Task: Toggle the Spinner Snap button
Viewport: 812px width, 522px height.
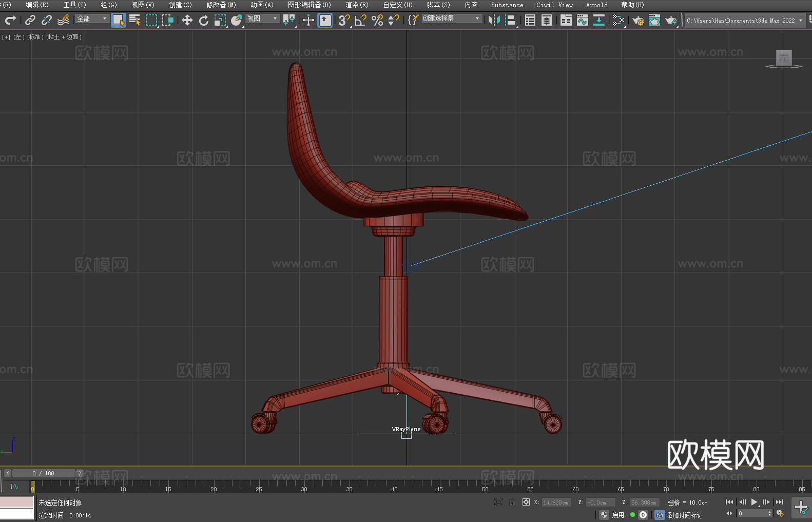Action: pyautogui.click(x=393, y=20)
